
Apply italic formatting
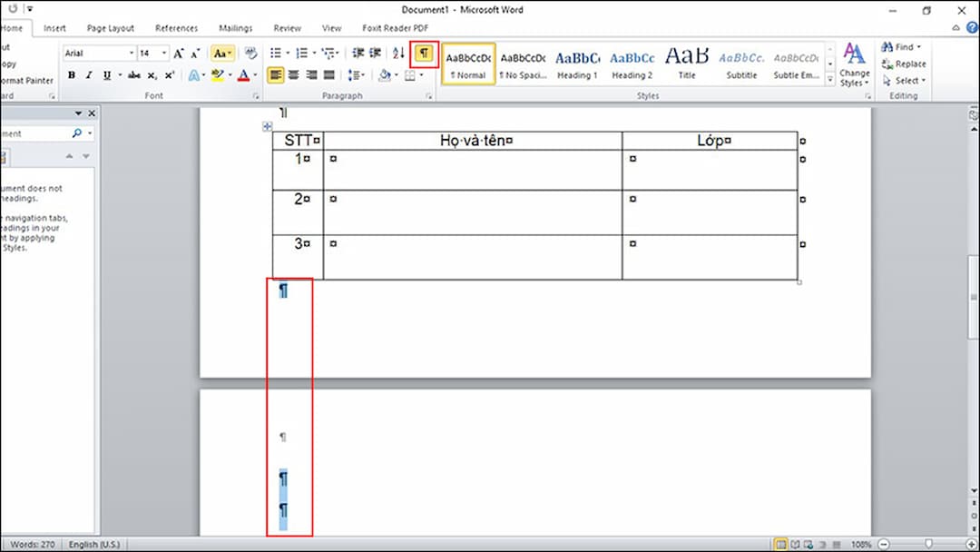click(x=88, y=75)
